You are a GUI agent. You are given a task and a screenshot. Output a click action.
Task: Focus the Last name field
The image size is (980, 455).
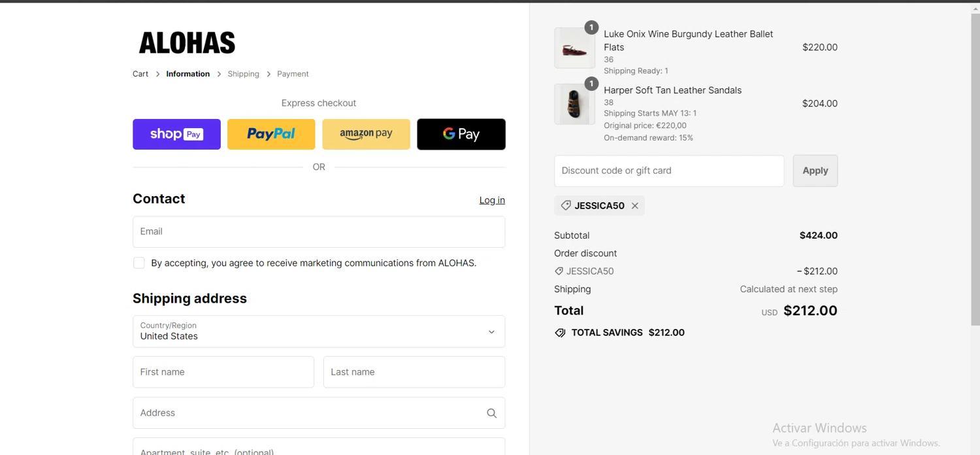[414, 372]
